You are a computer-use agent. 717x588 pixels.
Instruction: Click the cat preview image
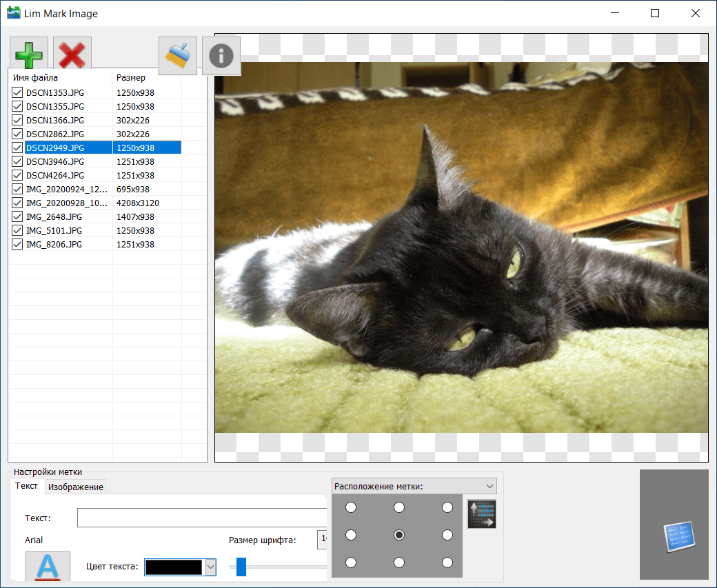coord(461,247)
